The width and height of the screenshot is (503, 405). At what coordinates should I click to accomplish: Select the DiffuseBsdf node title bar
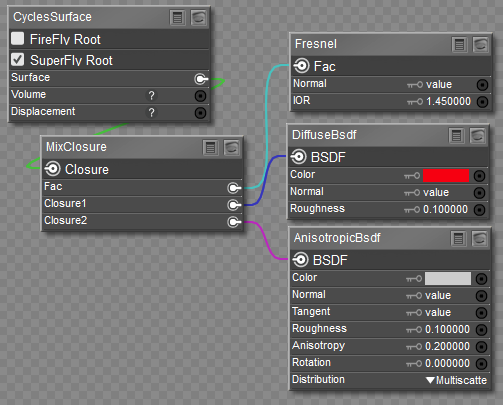click(388, 136)
